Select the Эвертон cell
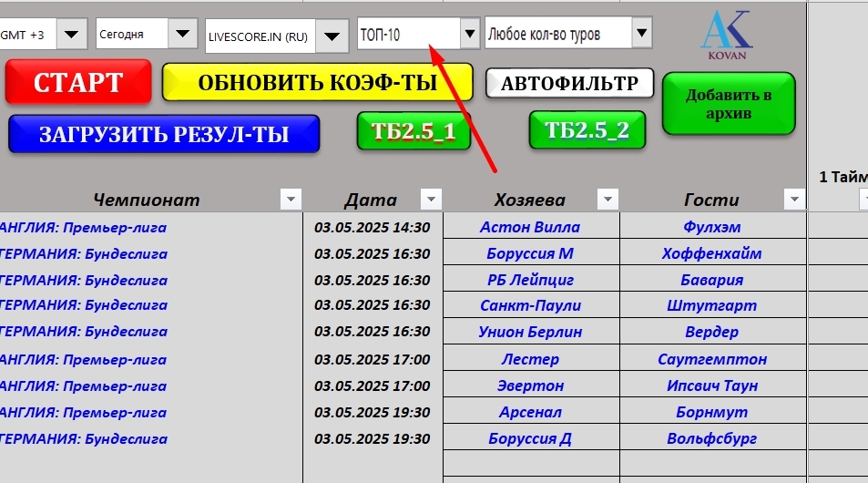This screenshot has width=868, height=483. coord(531,385)
